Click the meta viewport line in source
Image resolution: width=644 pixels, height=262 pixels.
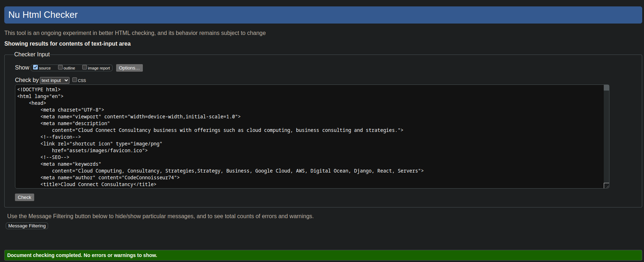pos(141,117)
